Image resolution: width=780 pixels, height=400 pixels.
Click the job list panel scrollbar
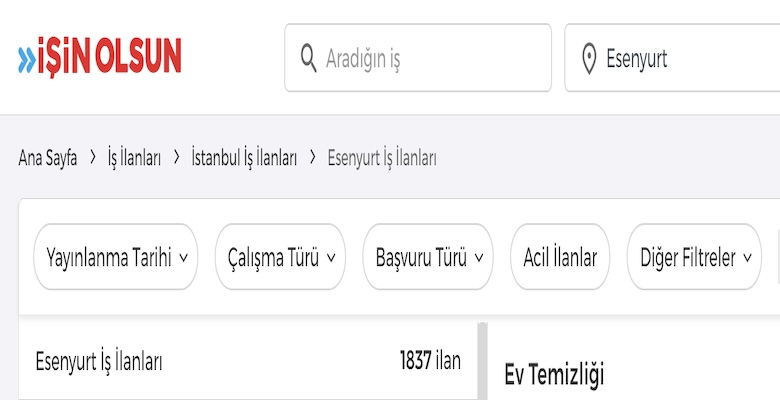point(482,360)
